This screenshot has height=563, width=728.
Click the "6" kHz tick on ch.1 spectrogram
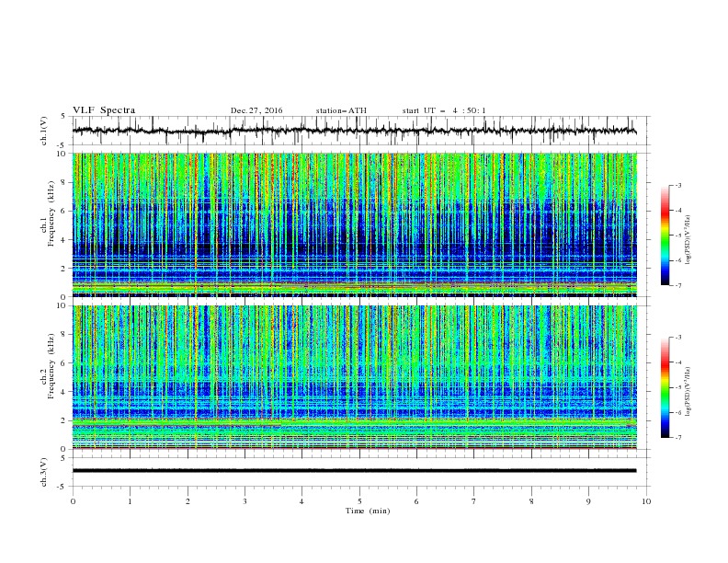(x=64, y=211)
